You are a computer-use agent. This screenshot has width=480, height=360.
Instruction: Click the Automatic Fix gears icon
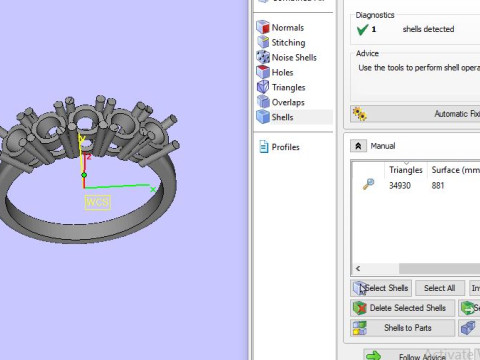click(359, 114)
